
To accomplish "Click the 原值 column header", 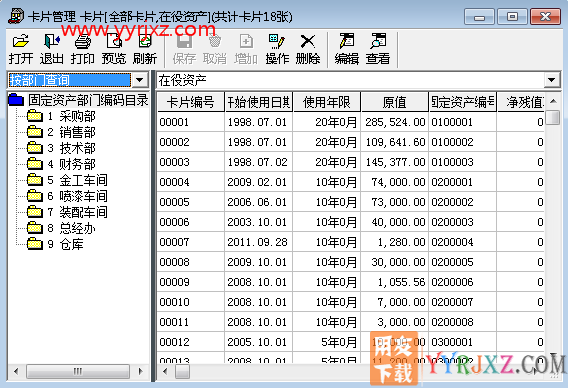I will coord(394,102).
